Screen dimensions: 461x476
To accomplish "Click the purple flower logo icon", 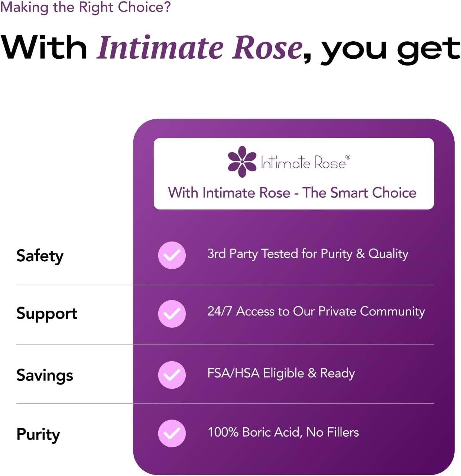I will [x=242, y=162].
